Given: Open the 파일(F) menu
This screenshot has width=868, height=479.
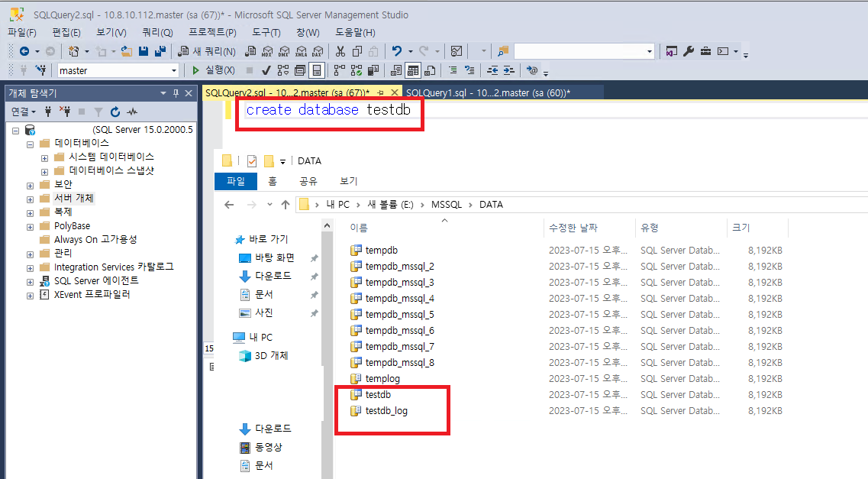Looking at the screenshot, I should pyautogui.click(x=22, y=33).
